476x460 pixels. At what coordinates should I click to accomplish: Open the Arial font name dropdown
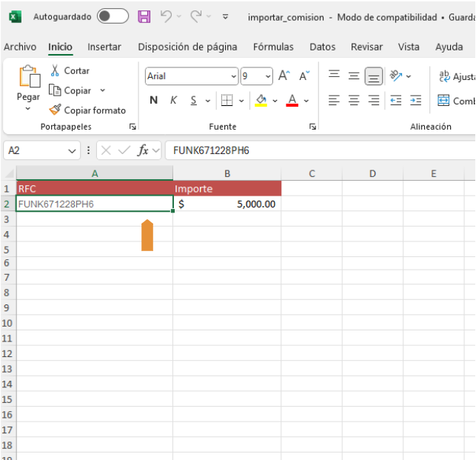[234, 76]
